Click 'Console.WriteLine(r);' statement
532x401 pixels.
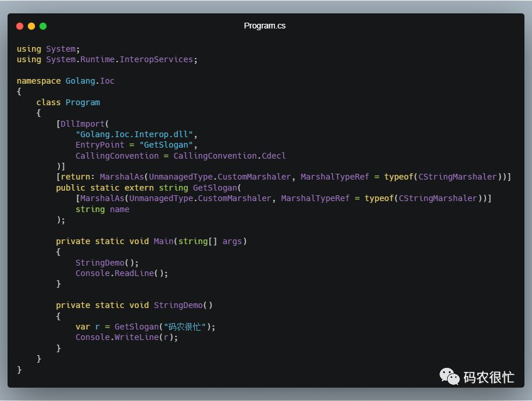coord(127,337)
